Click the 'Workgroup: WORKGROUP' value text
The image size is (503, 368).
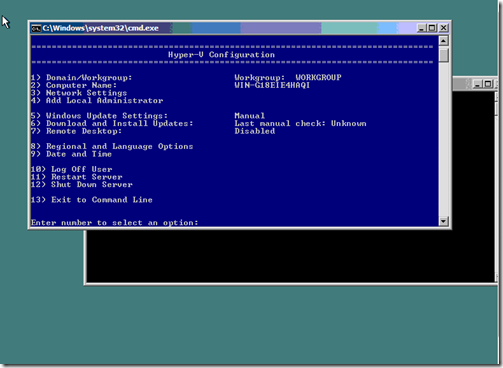tap(288, 78)
